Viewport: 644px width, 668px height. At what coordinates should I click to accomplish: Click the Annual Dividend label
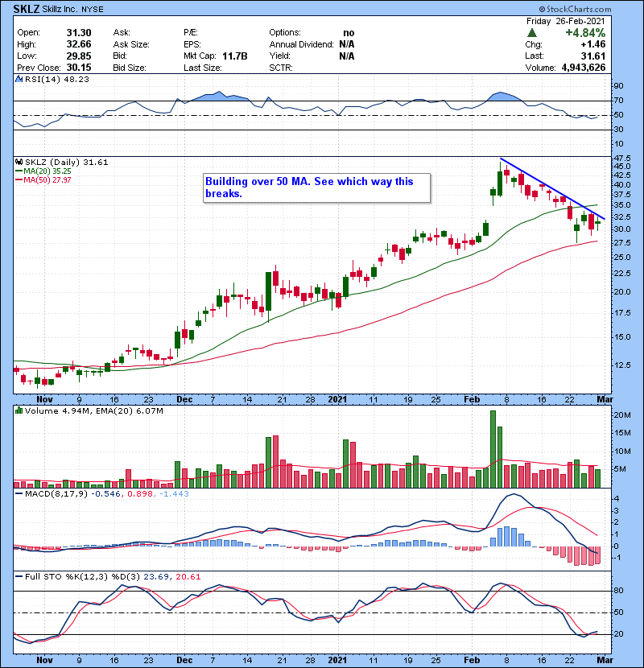click(301, 44)
